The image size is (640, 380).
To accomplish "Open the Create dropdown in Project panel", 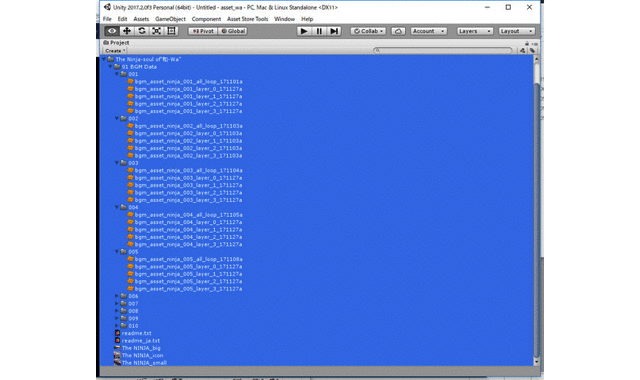I will click(x=115, y=51).
